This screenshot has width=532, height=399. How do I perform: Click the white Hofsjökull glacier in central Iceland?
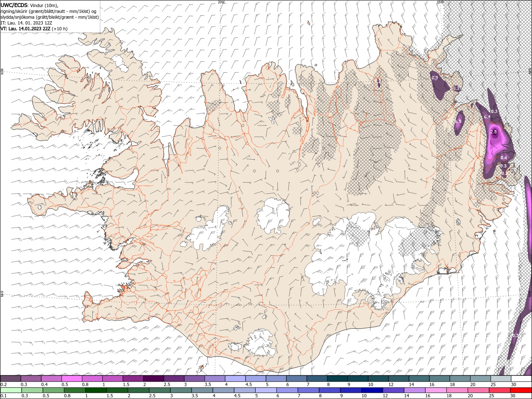point(273,216)
